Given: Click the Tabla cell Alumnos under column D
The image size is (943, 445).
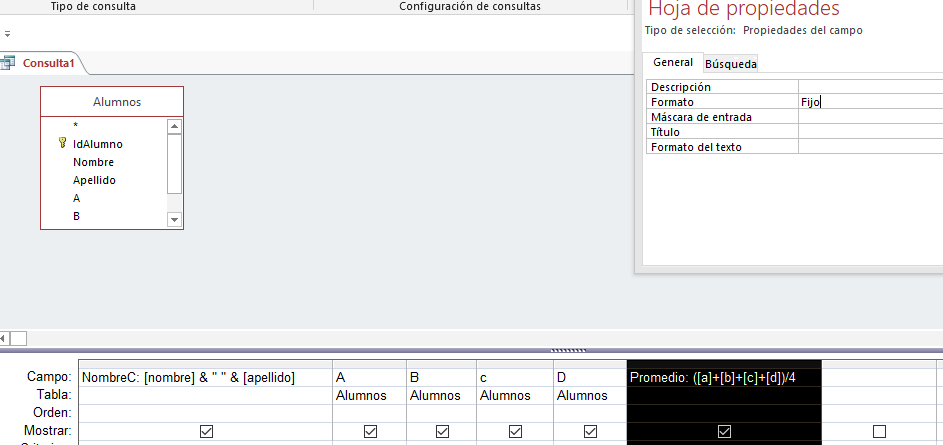Looking at the screenshot, I should tap(590, 396).
